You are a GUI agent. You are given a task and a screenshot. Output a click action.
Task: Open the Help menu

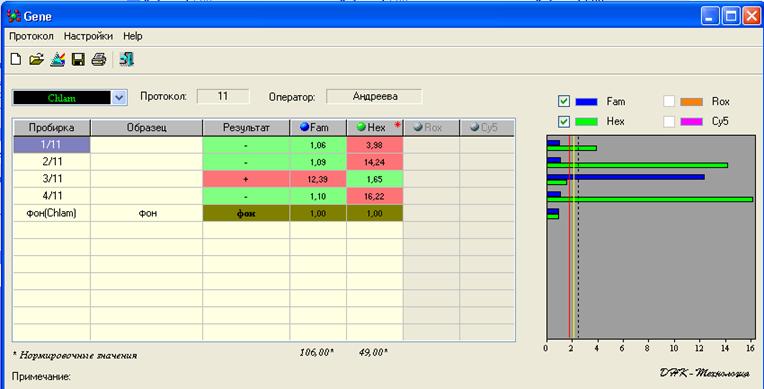pyautogui.click(x=133, y=36)
